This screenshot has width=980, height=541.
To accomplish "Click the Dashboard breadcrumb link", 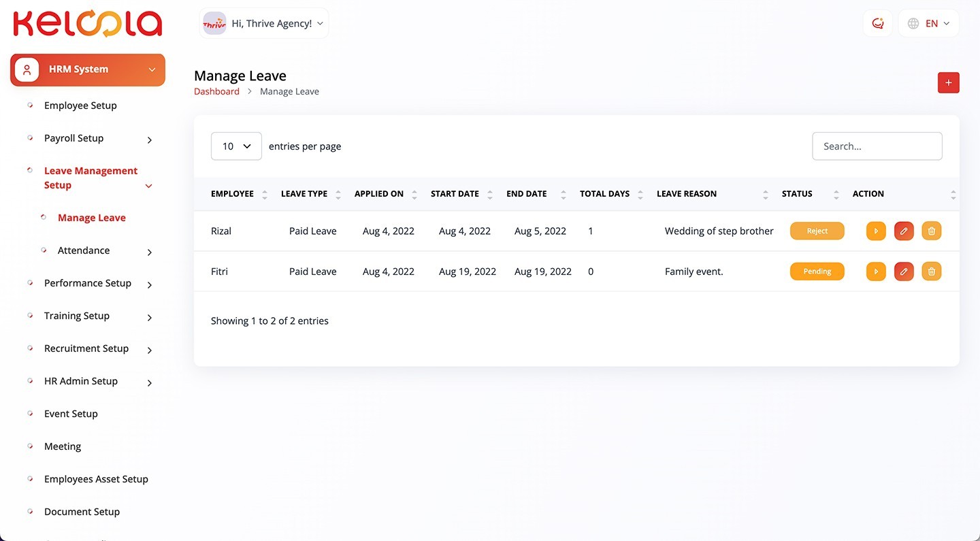I will click(x=216, y=91).
